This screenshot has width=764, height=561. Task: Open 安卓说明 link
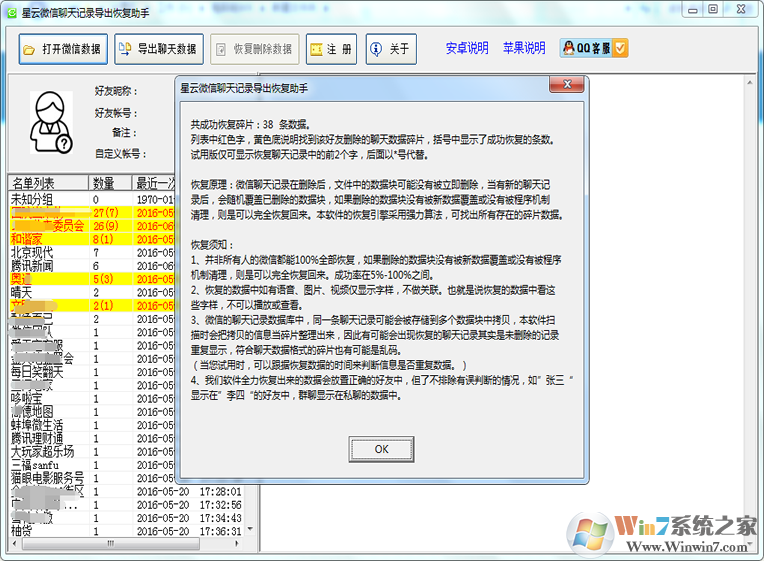[x=467, y=48]
